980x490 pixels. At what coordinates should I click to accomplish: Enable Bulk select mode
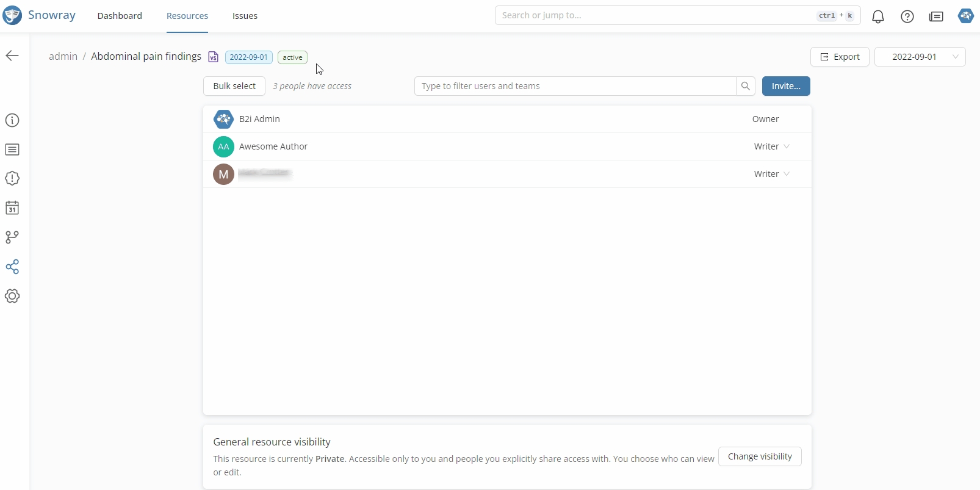coord(234,86)
